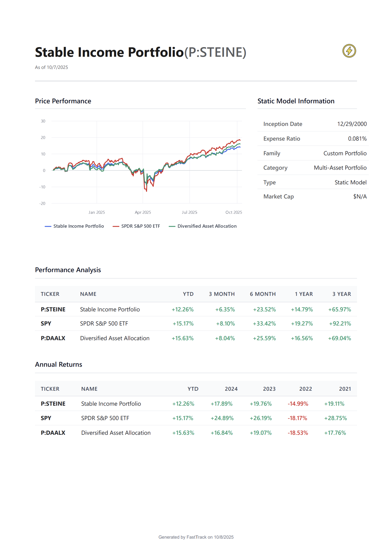The height and width of the screenshot is (544, 392).
Task: Click the 6 MONTH column header
Action: pyautogui.click(x=263, y=294)
